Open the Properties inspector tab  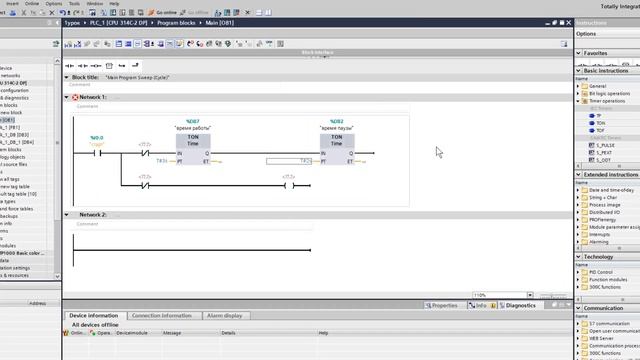point(441,305)
